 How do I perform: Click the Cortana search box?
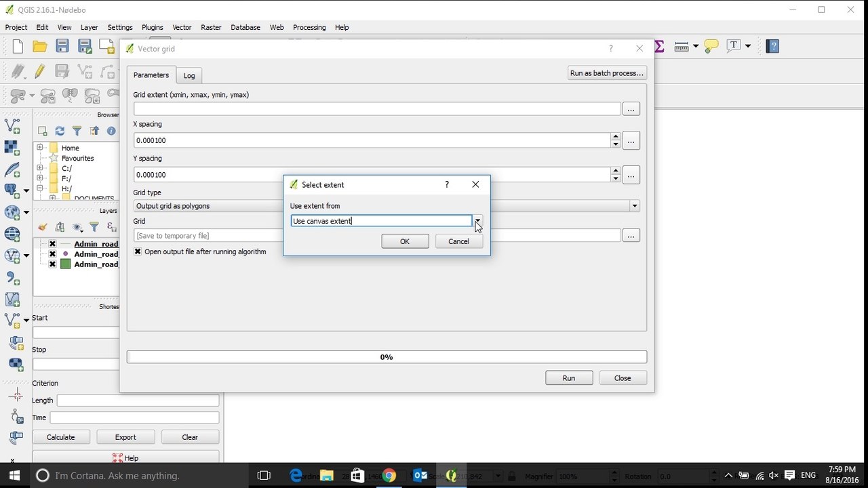pos(139,476)
